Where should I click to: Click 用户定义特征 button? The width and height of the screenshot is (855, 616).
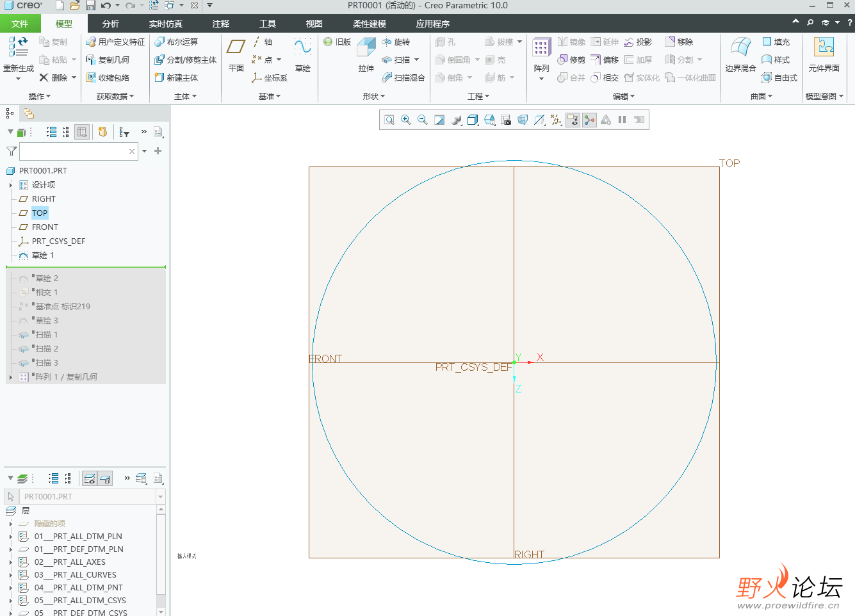pyautogui.click(x=115, y=42)
